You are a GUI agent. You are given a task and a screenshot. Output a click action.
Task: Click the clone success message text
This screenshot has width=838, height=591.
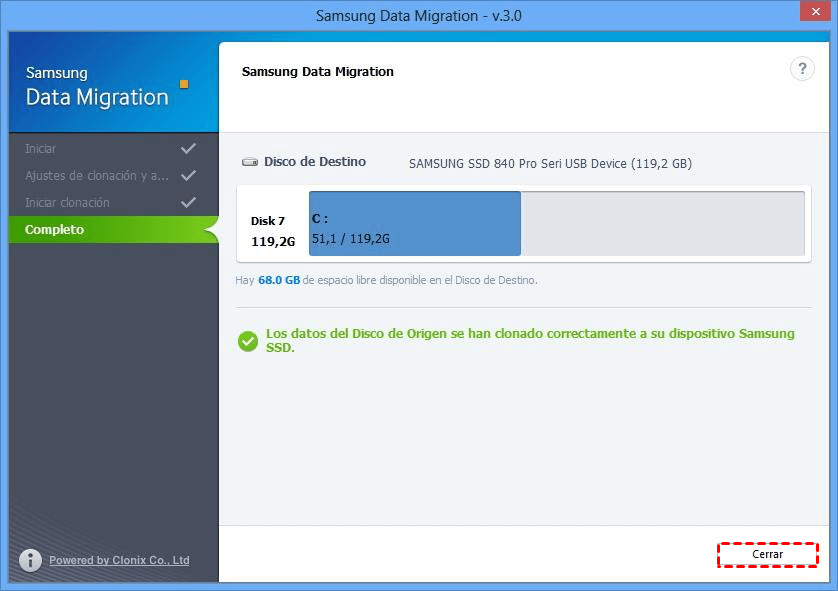click(530, 340)
